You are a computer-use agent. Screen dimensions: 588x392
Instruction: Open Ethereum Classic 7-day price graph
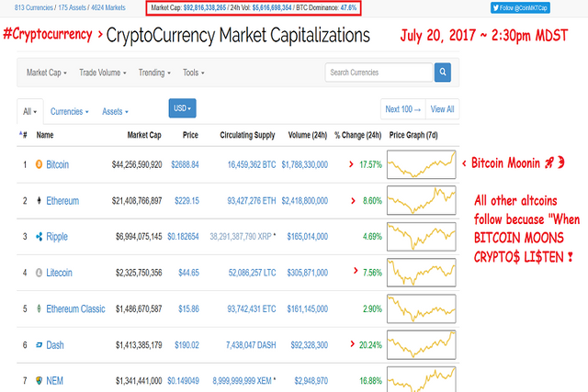coord(422,308)
